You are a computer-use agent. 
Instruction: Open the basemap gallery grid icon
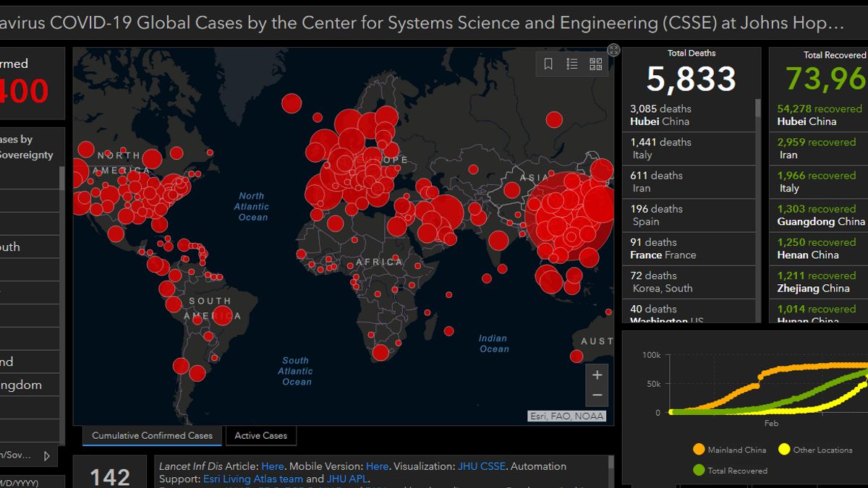tap(596, 64)
